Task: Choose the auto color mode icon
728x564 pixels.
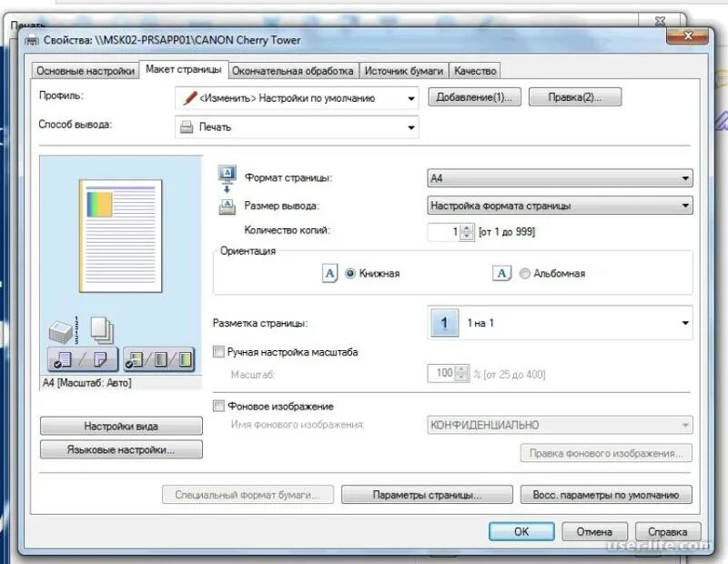Action: coord(135,359)
